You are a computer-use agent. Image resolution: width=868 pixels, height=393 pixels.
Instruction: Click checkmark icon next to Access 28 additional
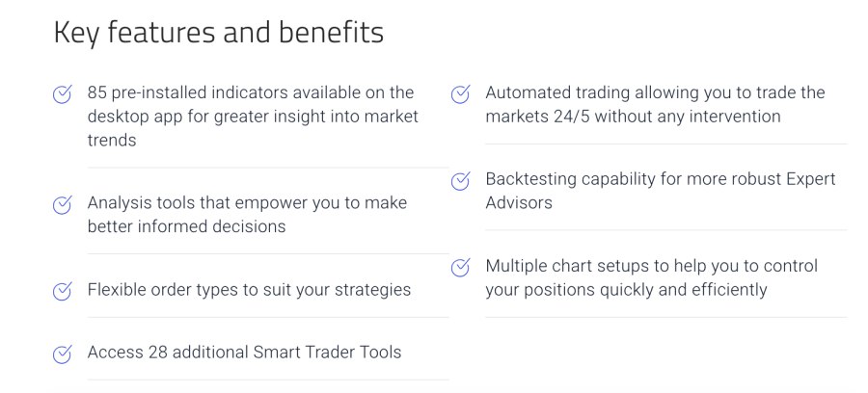62,353
